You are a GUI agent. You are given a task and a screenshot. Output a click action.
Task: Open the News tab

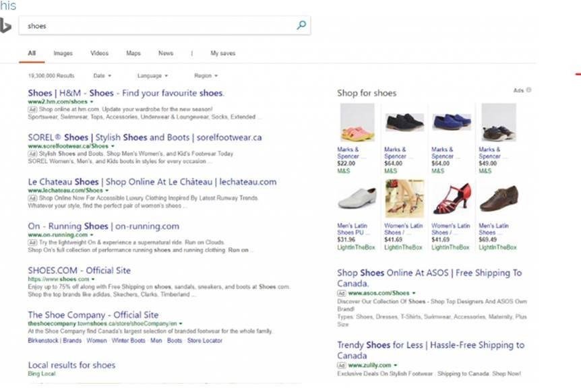pos(166,53)
